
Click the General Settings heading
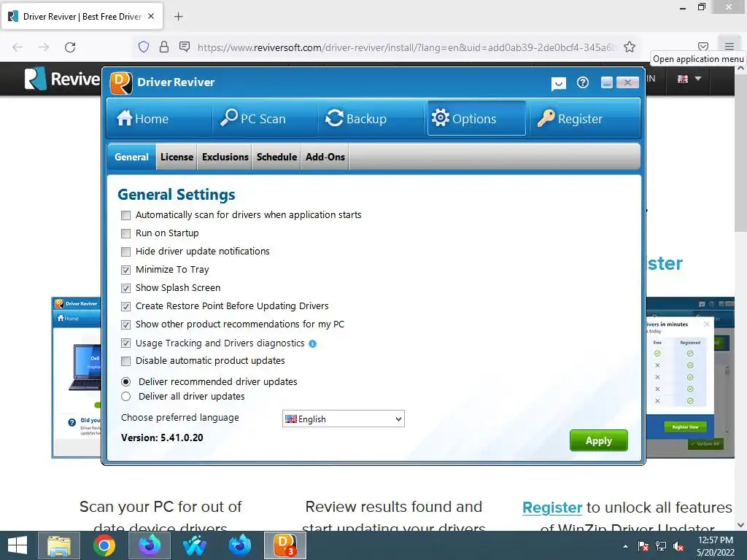[177, 194]
